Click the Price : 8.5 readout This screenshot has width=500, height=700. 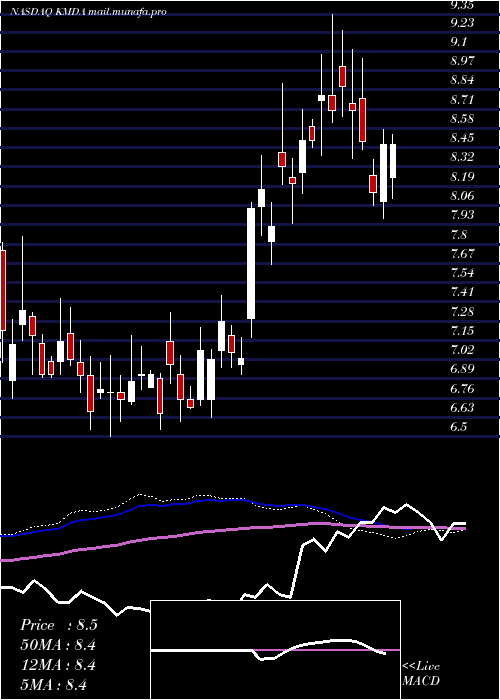pos(59,625)
